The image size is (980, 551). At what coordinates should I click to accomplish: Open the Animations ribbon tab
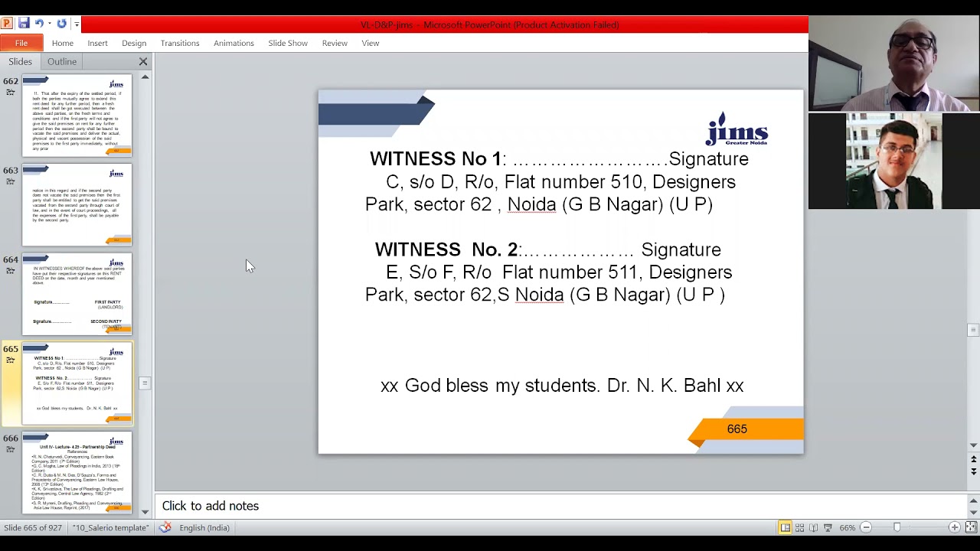tap(234, 43)
